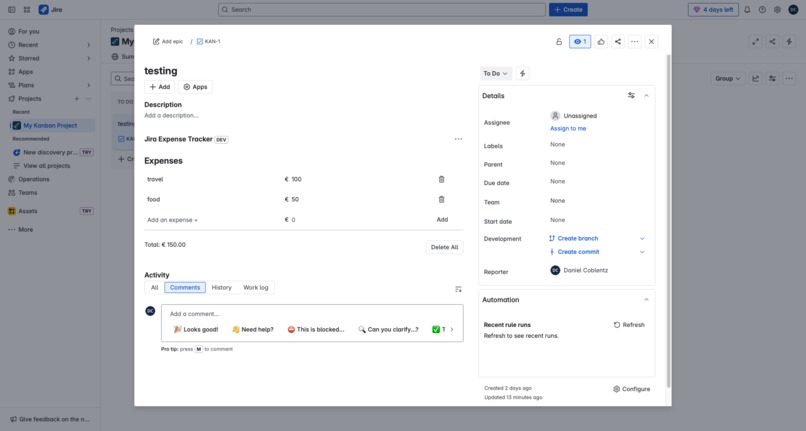This screenshot has width=806, height=431.
Task: Delete the travel expense with trash icon
Action: [x=441, y=179]
